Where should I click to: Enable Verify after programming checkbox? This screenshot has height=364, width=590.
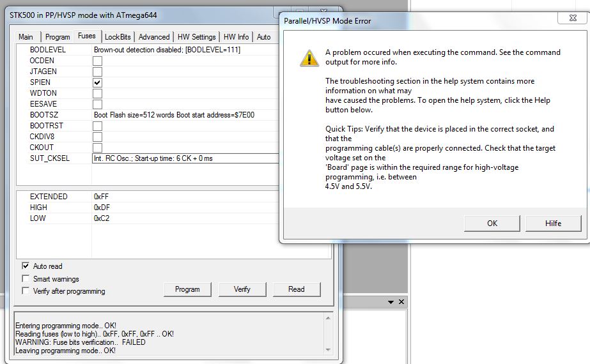tap(26, 291)
